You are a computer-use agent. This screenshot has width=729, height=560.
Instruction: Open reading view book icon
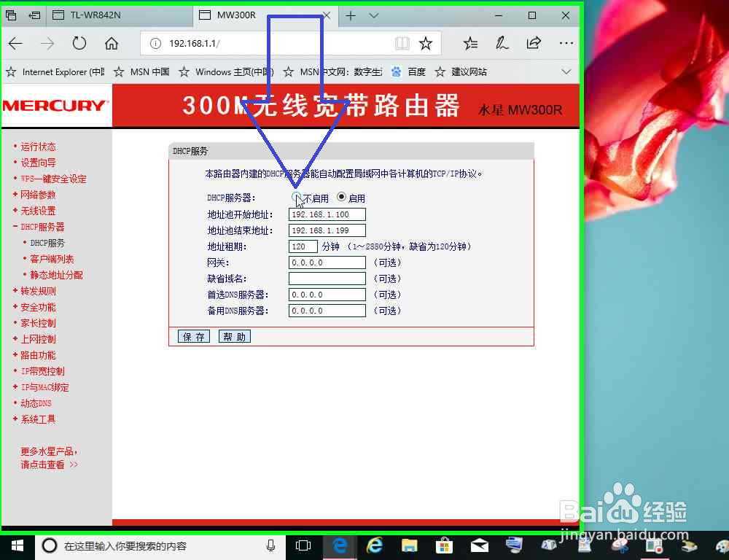click(x=402, y=44)
